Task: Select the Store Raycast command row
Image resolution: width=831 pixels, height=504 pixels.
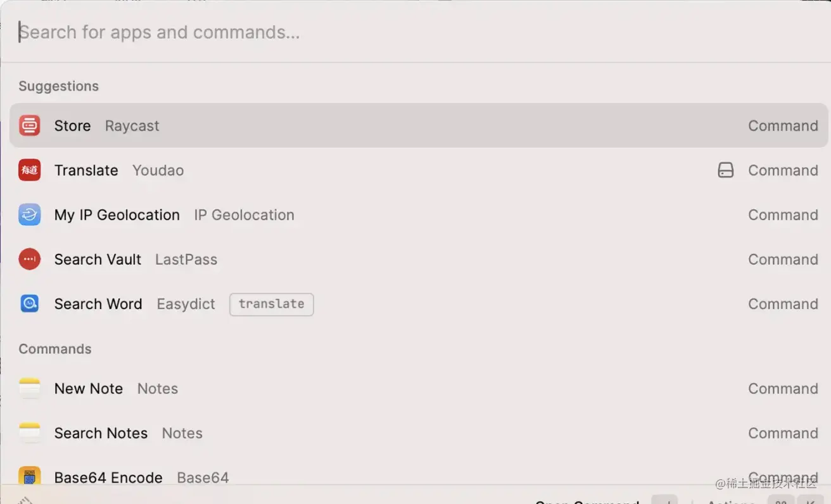Action: [x=419, y=125]
